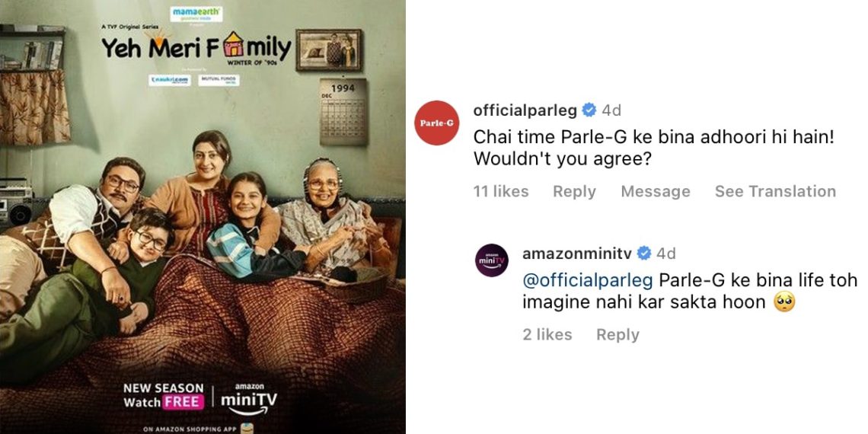This screenshot has height=434, width=868.
Task: Click the Mutual Funds sponsor logo
Action: 219,80
